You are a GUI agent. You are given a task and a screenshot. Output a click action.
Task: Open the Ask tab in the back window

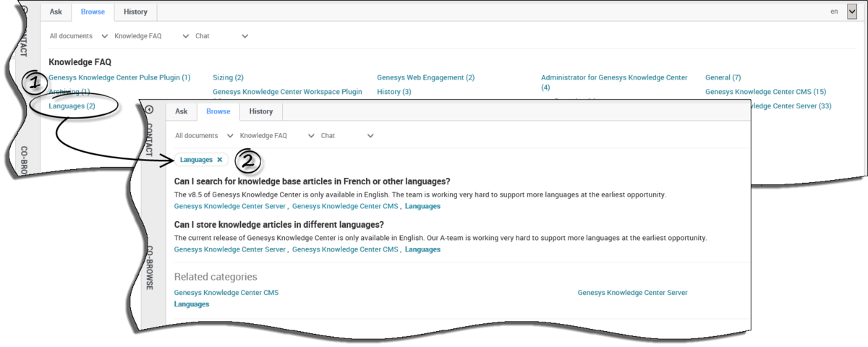(56, 12)
